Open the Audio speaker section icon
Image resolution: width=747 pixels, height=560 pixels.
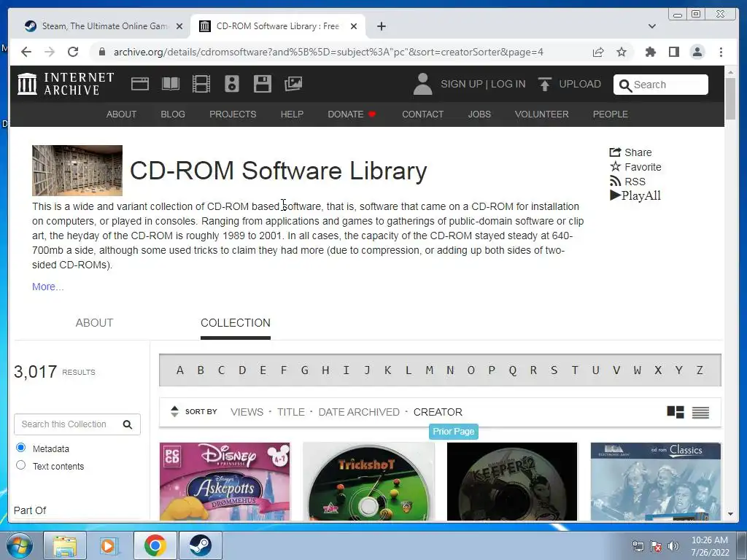coord(232,84)
